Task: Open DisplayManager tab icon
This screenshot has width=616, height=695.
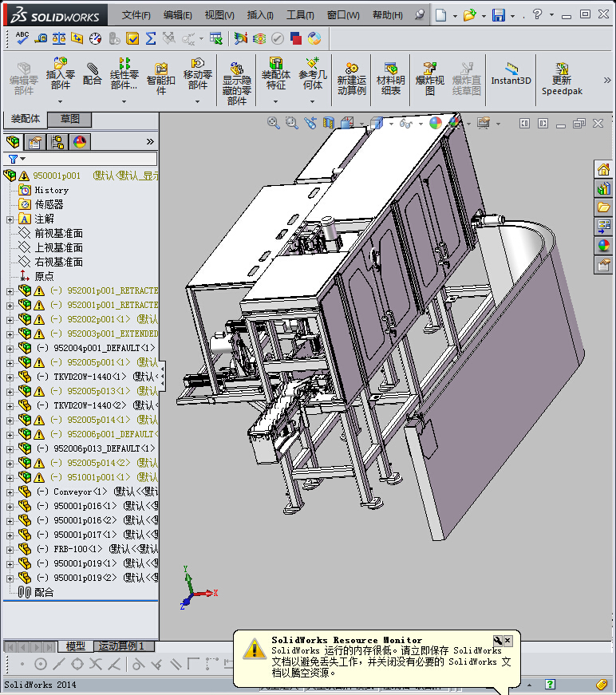Action: click(80, 142)
